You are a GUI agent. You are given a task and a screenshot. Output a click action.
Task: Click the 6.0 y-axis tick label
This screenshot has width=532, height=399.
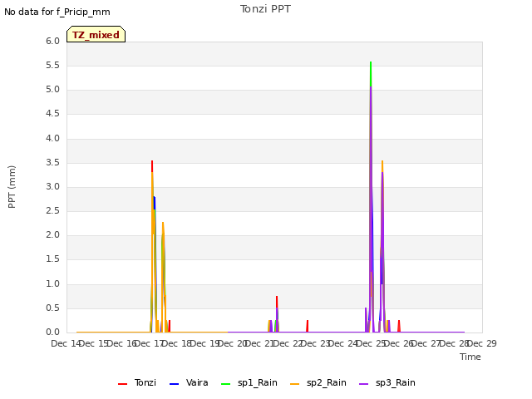click(x=52, y=41)
